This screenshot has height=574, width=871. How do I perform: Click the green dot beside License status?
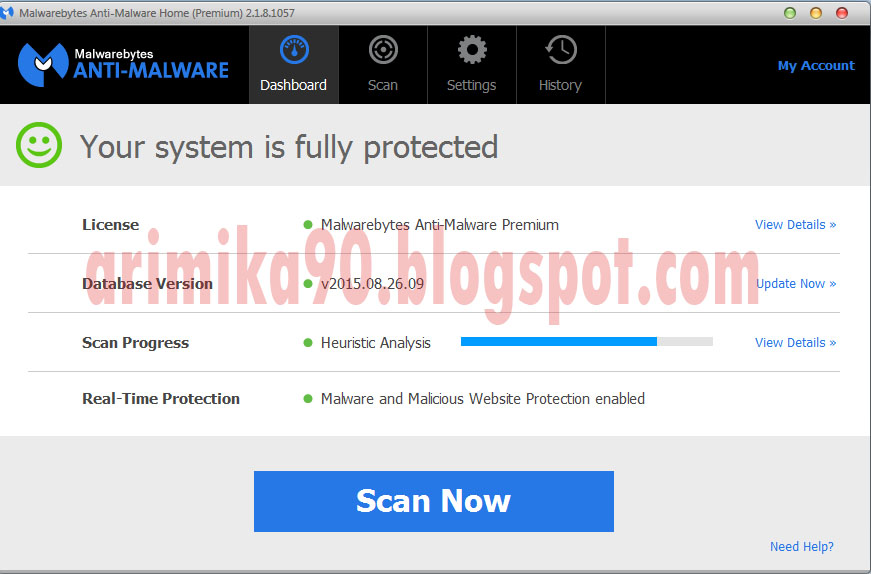coord(308,224)
